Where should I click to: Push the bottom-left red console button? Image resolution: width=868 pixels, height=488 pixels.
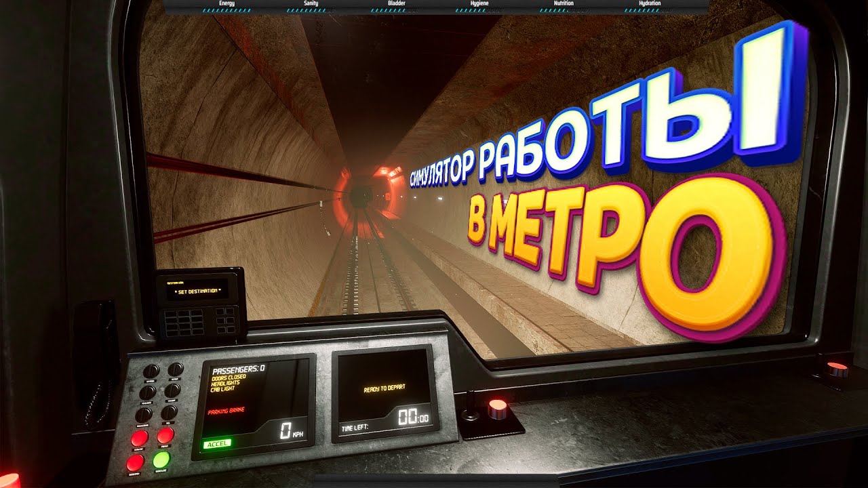point(135,463)
